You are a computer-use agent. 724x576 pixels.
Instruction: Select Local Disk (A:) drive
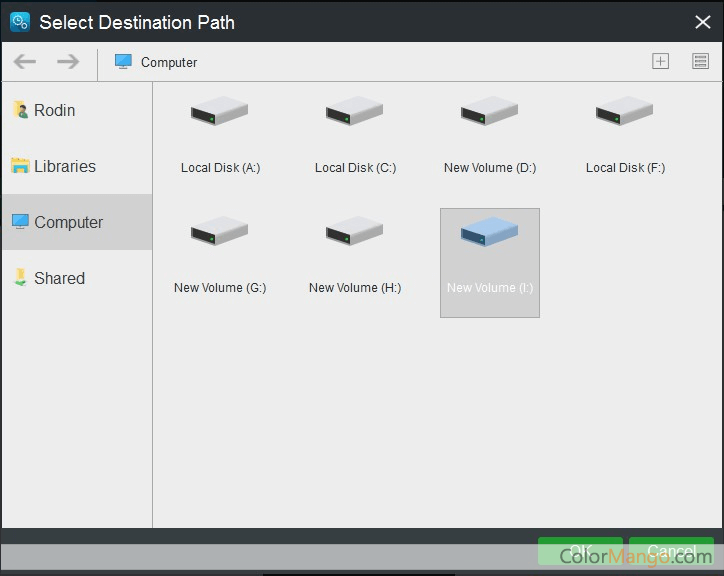(220, 135)
